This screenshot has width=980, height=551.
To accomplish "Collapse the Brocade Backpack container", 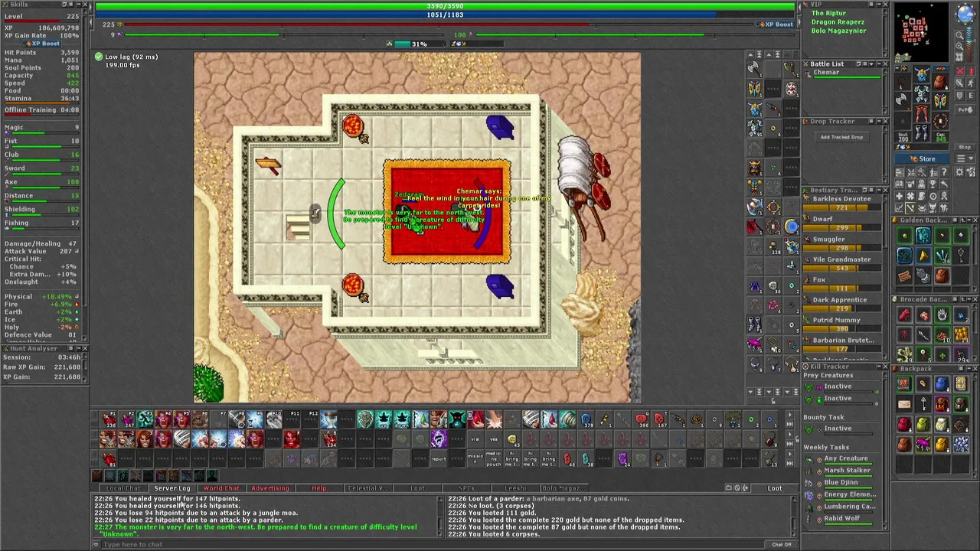I will pyautogui.click(x=969, y=299).
